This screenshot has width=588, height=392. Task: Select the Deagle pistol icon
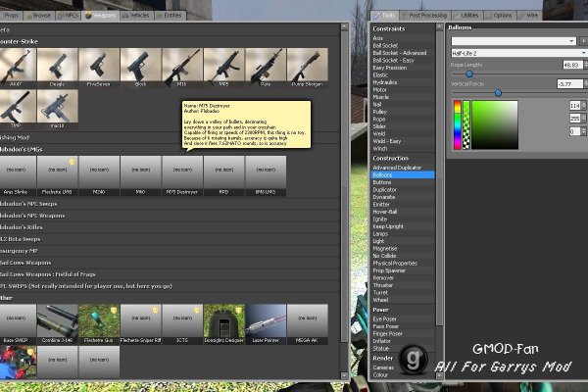(x=58, y=68)
